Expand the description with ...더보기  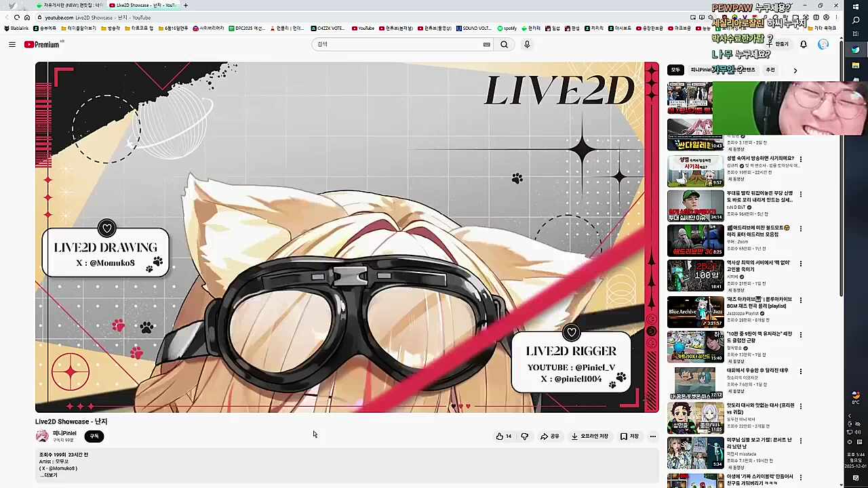click(49, 475)
